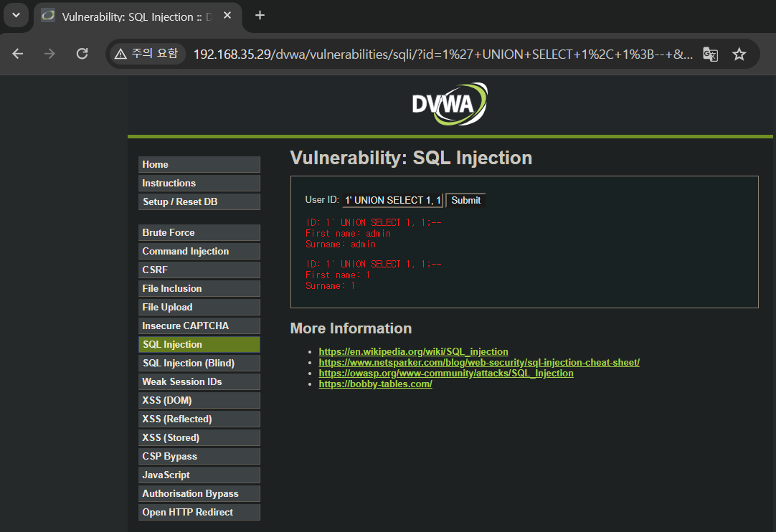776x532 pixels.
Task: Click the User ID input field
Action: tap(392, 201)
